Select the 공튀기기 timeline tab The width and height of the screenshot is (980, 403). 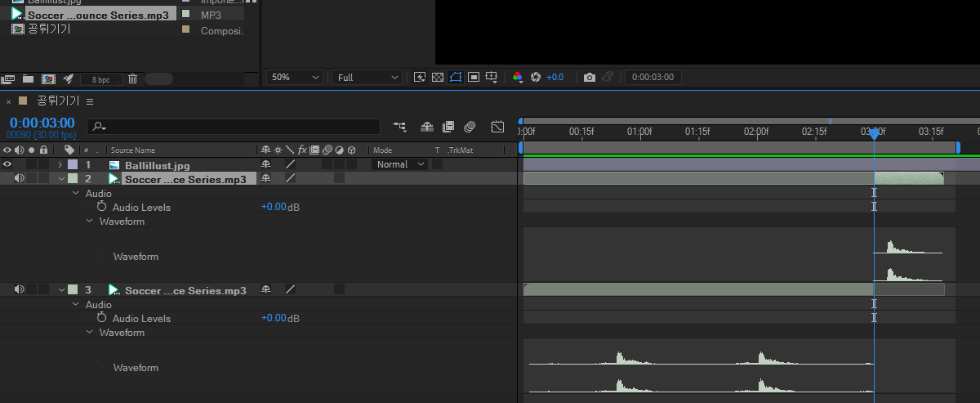point(58,101)
